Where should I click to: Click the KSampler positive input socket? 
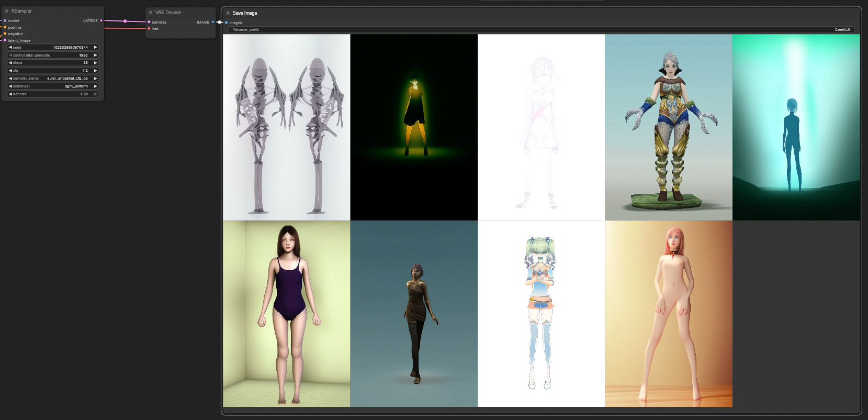tap(5, 27)
